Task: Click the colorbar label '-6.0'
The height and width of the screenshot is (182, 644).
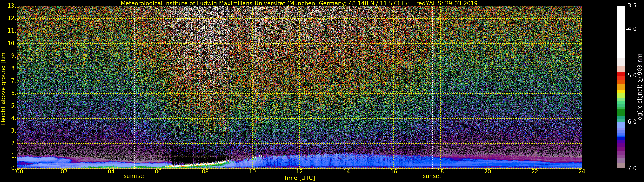Action: pos(631,122)
